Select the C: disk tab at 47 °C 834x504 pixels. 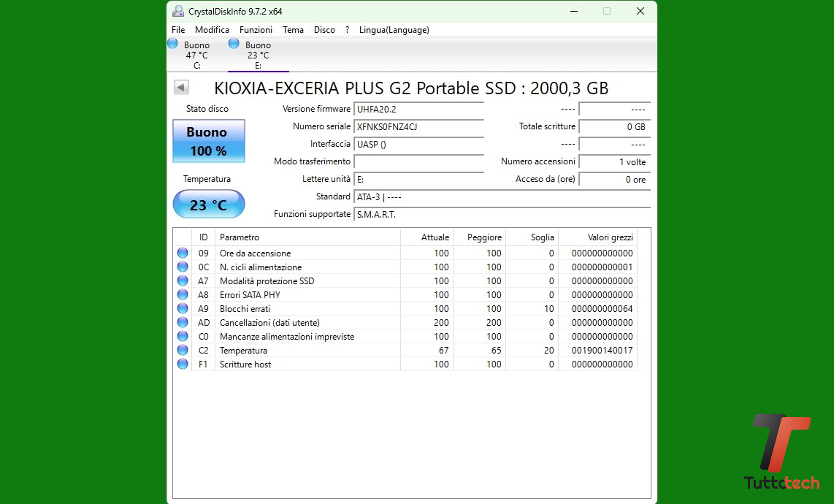coord(196,55)
